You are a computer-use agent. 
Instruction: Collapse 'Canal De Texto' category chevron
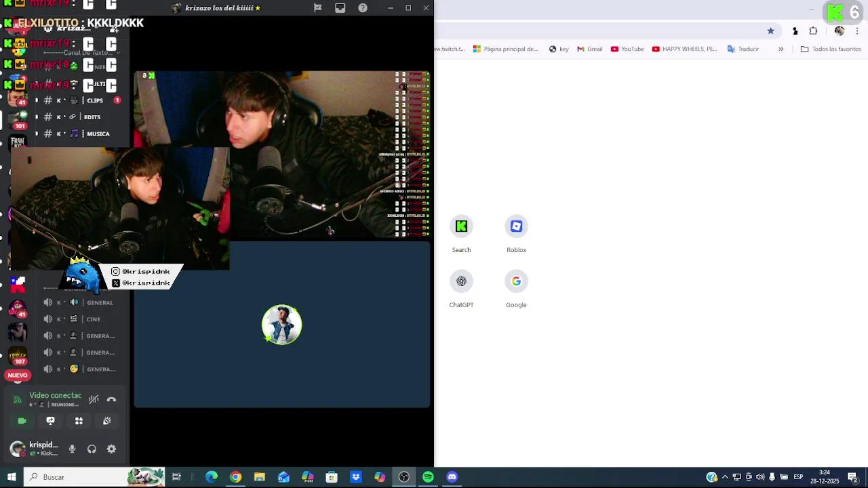tap(118, 53)
